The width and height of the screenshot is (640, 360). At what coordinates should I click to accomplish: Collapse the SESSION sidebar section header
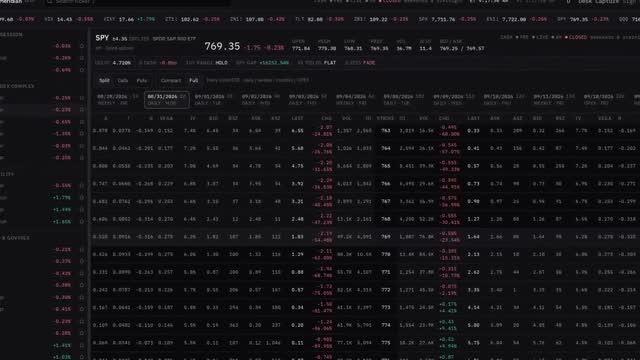pos(11,35)
